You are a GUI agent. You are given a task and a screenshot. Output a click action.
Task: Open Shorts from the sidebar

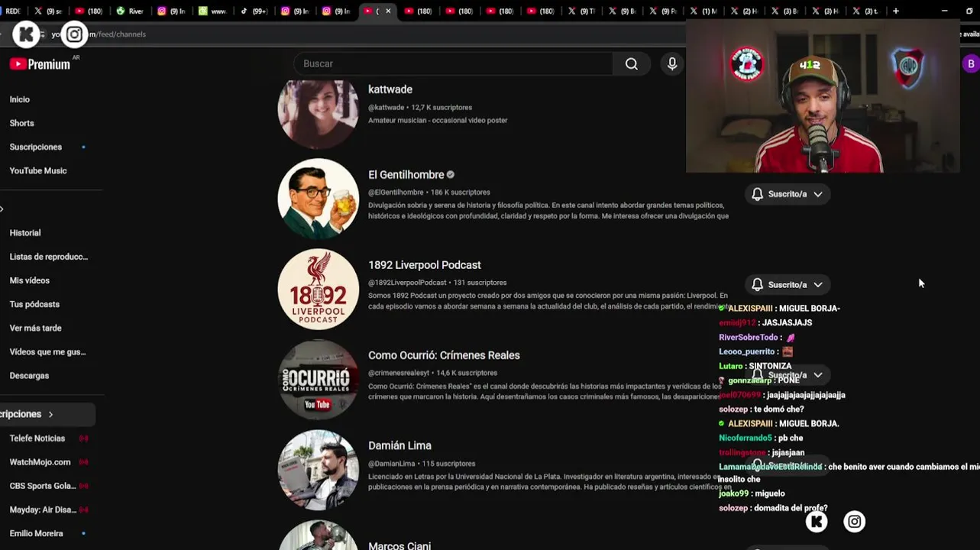(21, 123)
